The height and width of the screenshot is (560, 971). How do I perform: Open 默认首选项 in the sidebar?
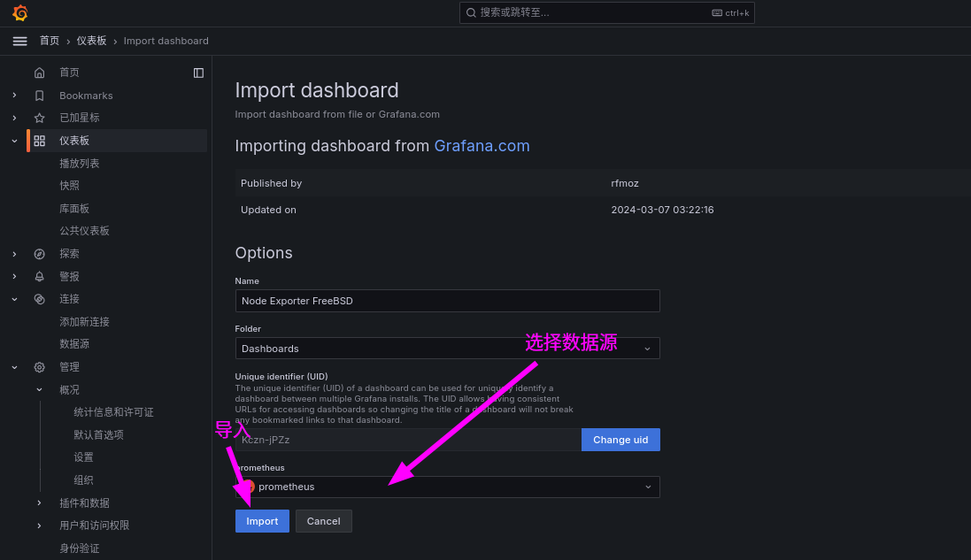[98, 435]
